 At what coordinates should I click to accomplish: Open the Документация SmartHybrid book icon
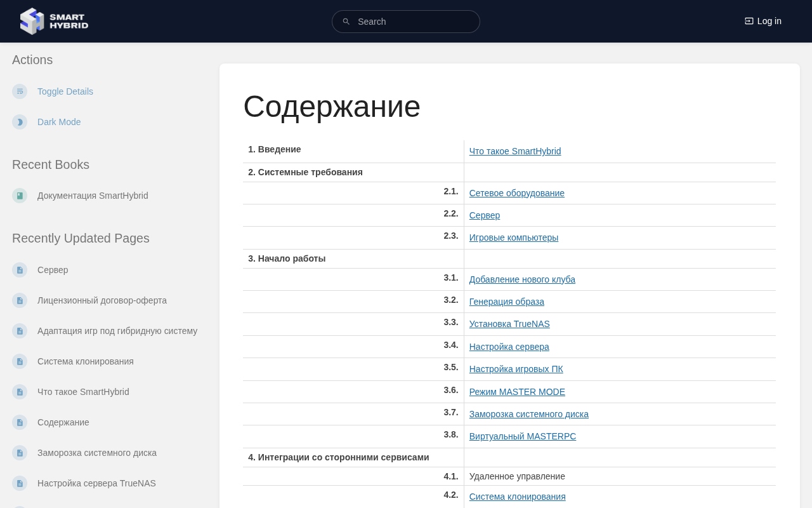point(20,196)
